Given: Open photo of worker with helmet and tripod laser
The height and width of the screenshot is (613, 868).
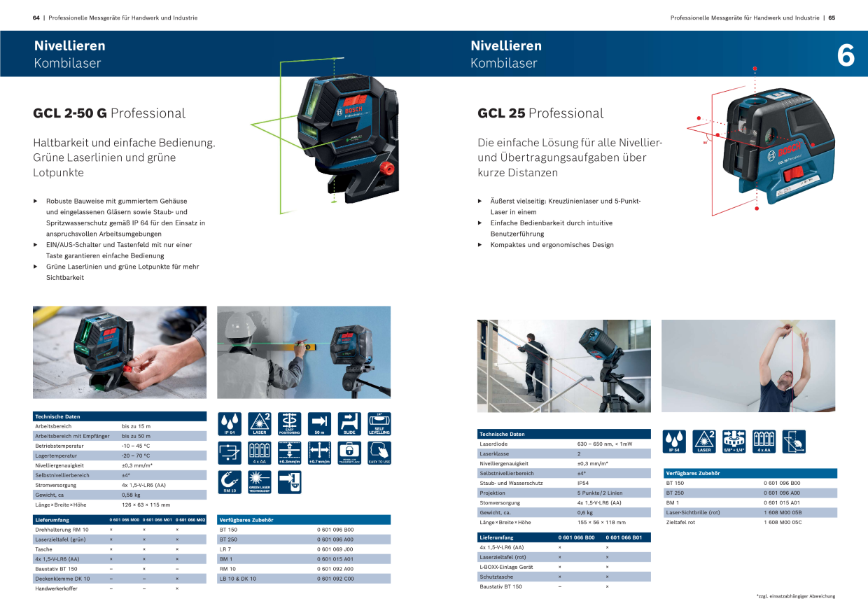Looking at the screenshot, I should pos(304,352).
